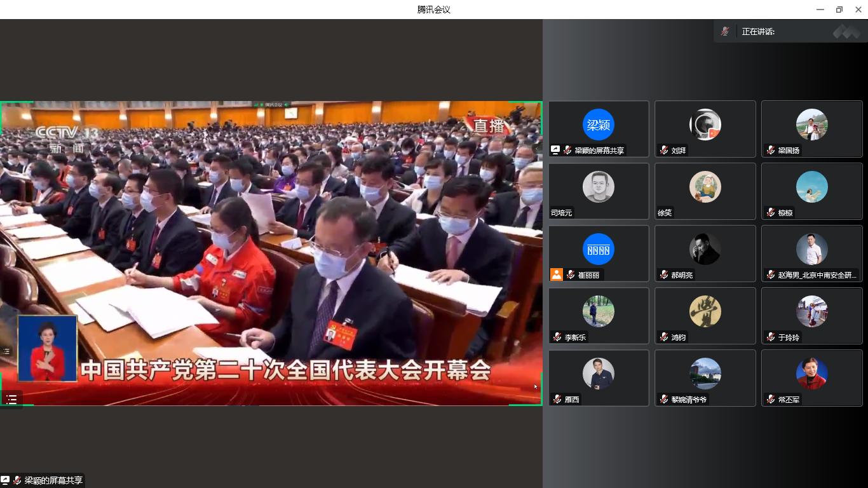Screen dimensions: 868x488
Task: Click the 赵海男_北京中南安全研 name label
Action: click(818, 275)
